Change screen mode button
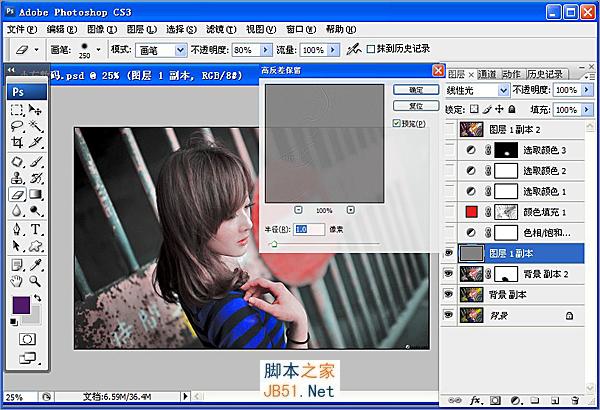Image resolution: width=600 pixels, height=410 pixels. coord(28,358)
